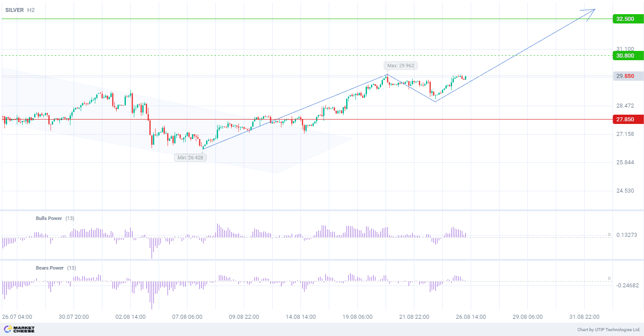
Task: Click the 26.07 04:00 time axis label
Action: [x=17, y=317]
